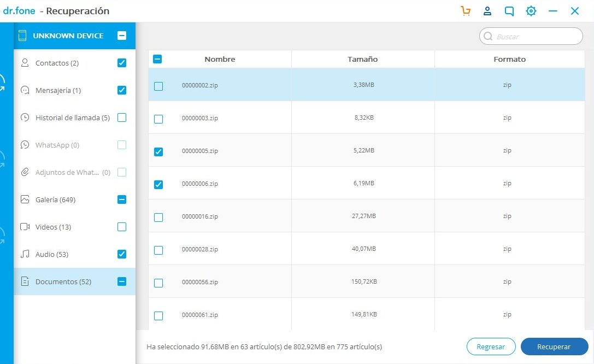Click the WhatsApp logo icon
Image resolution: width=594 pixels, height=364 pixels.
click(x=25, y=145)
